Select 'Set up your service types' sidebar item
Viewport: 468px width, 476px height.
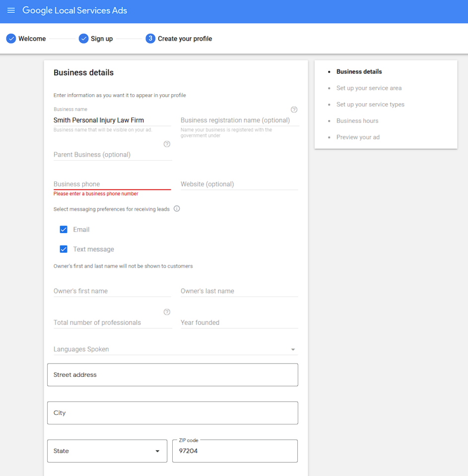(370, 105)
